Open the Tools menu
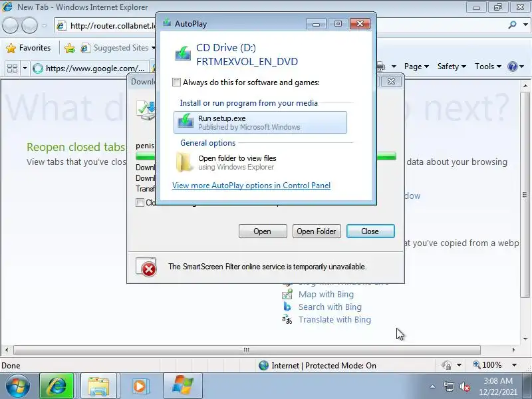The image size is (532, 399). (x=487, y=66)
